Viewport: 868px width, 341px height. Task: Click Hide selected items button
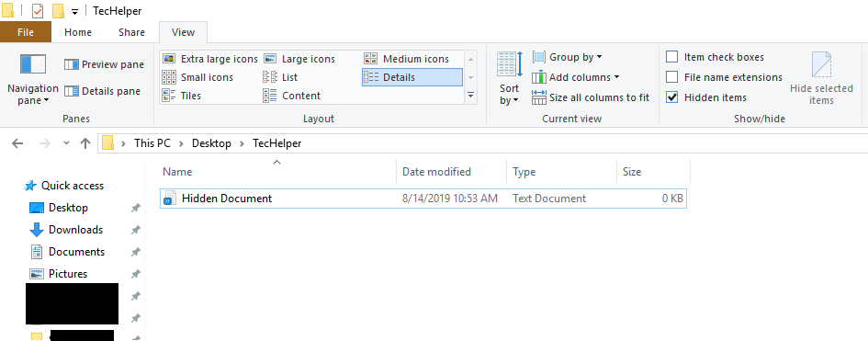(x=821, y=79)
